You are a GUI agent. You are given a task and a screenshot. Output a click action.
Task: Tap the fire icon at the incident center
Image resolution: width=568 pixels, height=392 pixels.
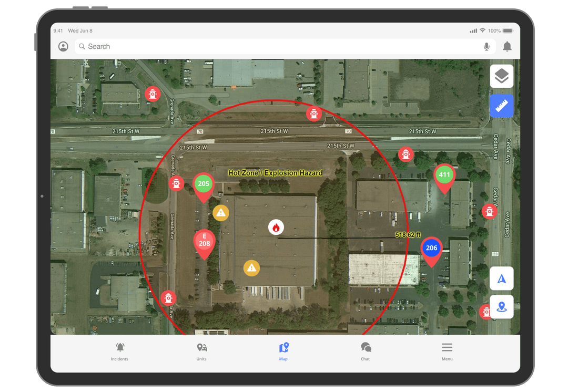[276, 227]
